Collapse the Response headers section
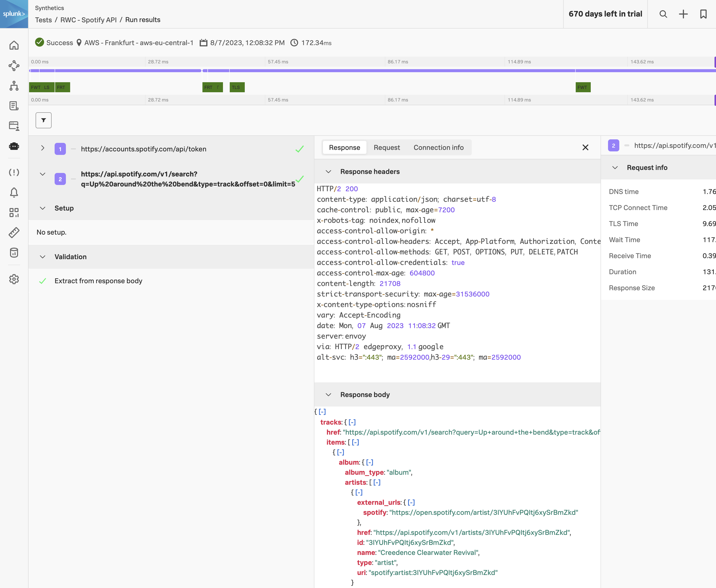 328,171
